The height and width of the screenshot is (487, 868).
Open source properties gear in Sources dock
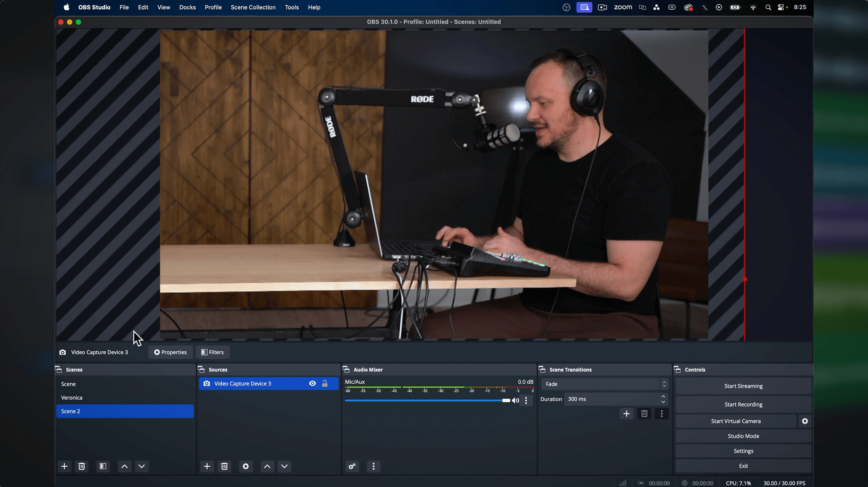pyautogui.click(x=245, y=466)
